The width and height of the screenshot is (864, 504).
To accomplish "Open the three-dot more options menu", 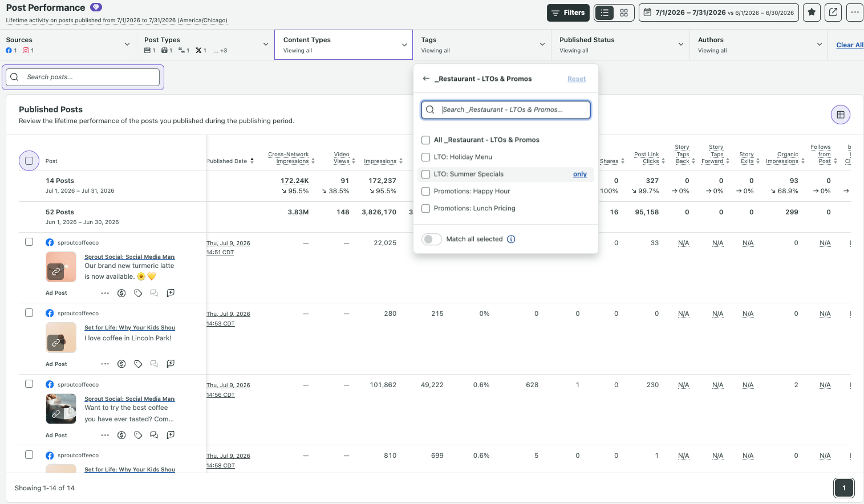I will coord(855,13).
